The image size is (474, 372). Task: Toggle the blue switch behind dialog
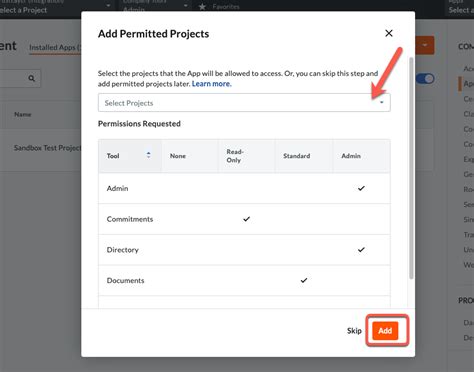tap(425, 79)
